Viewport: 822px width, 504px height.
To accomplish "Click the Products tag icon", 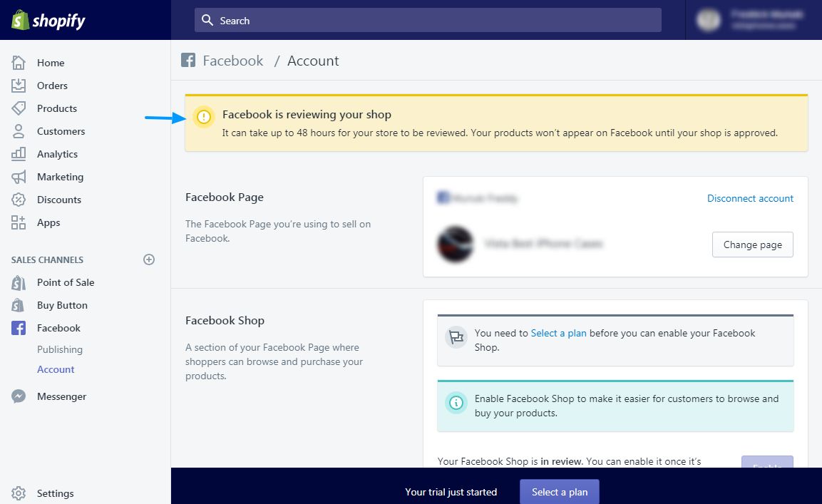I will pos(19,108).
